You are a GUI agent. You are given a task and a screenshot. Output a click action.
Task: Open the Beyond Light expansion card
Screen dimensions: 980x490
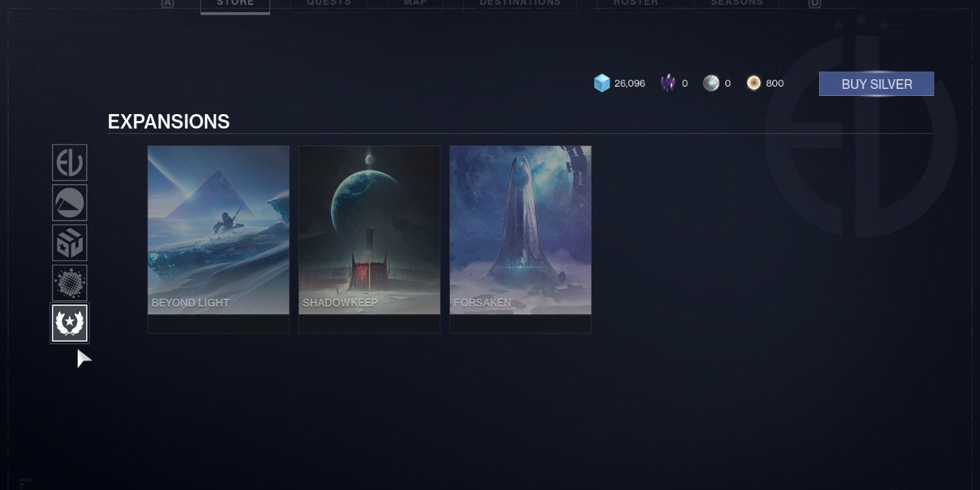[218, 231]
